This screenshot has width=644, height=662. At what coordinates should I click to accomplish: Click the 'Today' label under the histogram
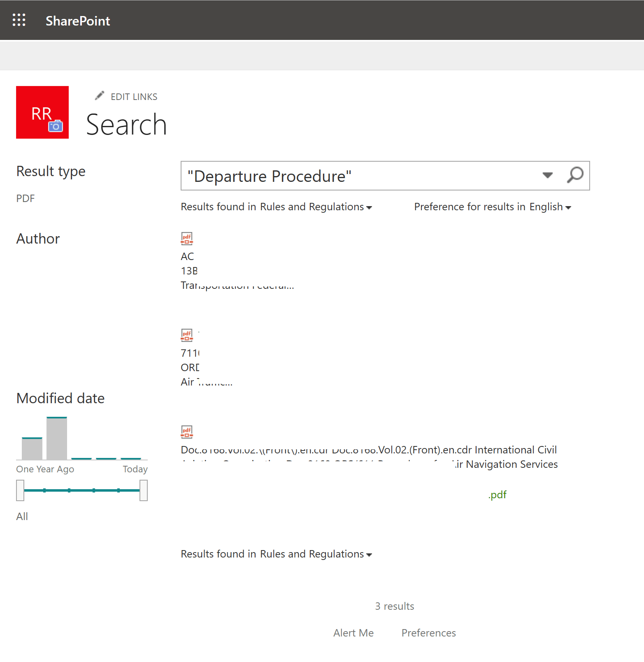[135, 469]
